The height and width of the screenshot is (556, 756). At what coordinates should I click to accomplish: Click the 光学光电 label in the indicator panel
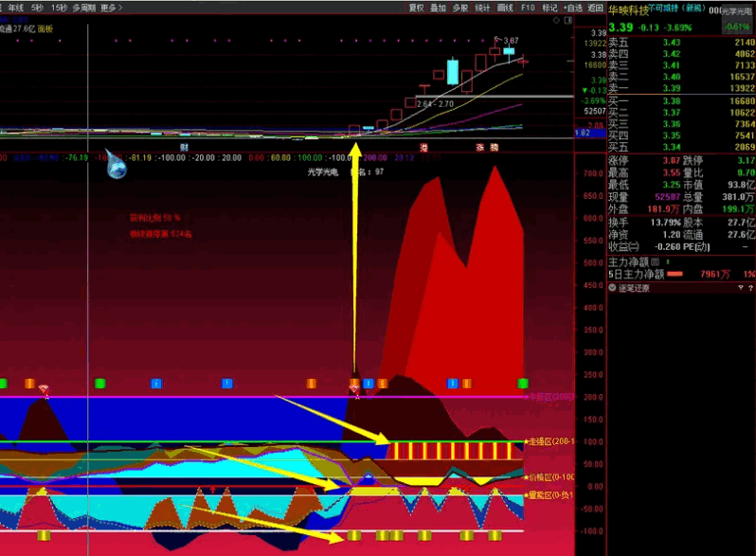(322, 171)
